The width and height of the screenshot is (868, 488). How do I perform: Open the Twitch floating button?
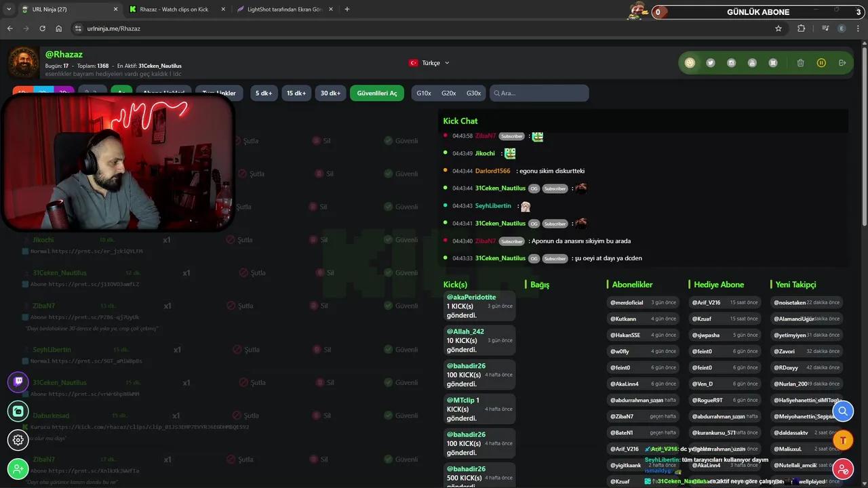pos(18,382)
